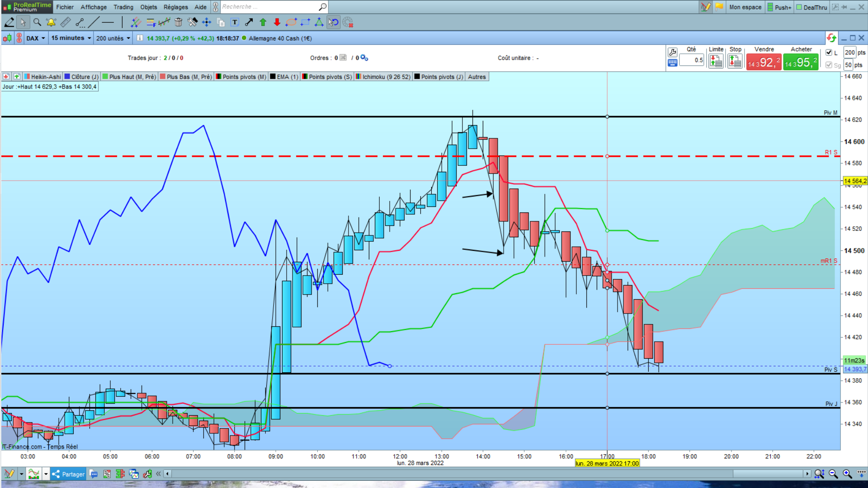Select the alert bell tool
This screenshot has height=488, width=868.
pos(51,22)
